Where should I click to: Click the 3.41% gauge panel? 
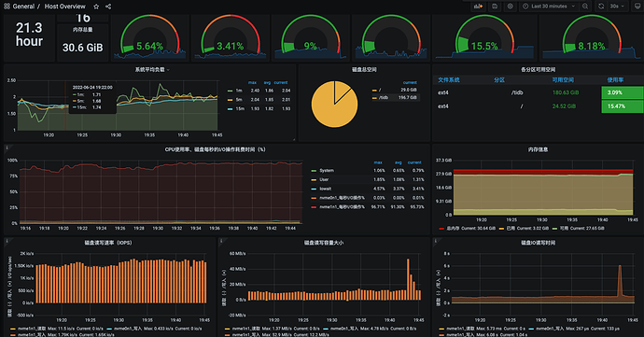pos(231,38)
